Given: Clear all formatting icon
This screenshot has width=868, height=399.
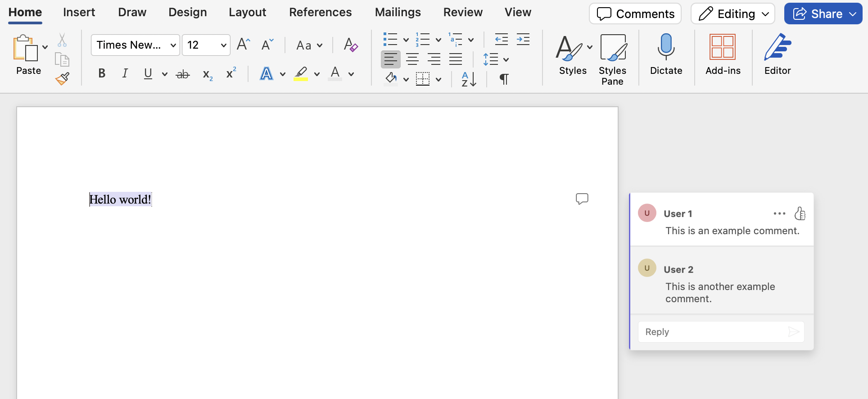Looking at the screenshot, I should coord(351,45).
